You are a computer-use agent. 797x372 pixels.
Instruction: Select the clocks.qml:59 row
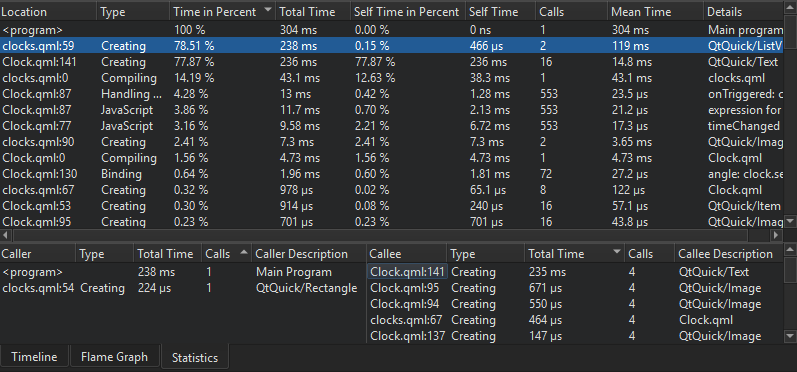pos(392,46)
